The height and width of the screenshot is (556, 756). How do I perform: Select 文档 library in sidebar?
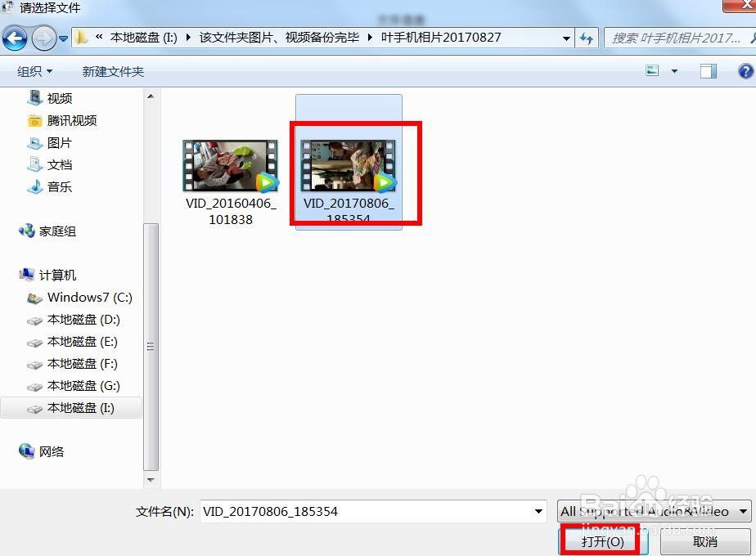(x=50, y=165)
